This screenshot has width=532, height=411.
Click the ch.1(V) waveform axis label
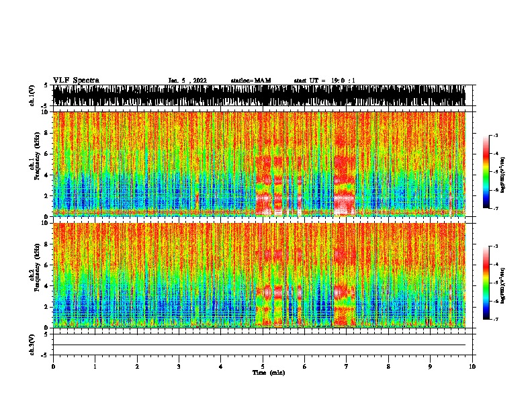tap(32, 95)
